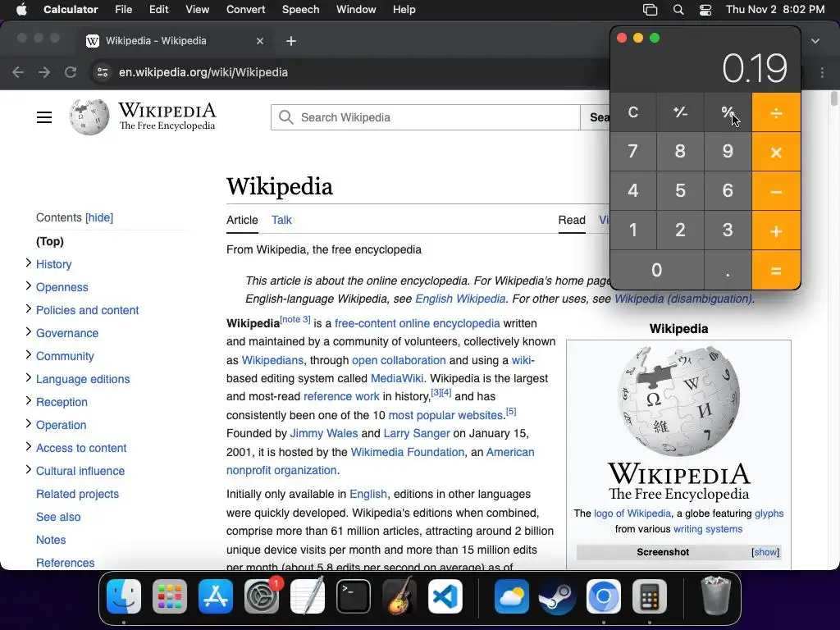Open Spotlight search in menu bar

pyautogui.click(x=678, y=10)
